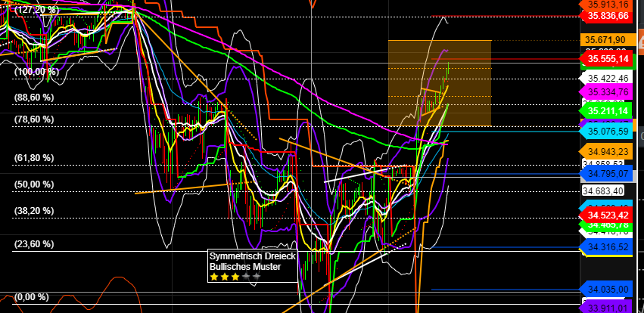Screen dimensions: 644x313
Task: Click the first yellow rating star
Action: point(214,277)
